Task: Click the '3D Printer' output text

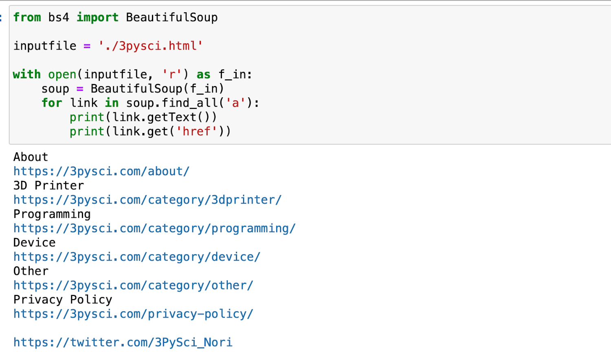Action: click(x=48, y=186)
